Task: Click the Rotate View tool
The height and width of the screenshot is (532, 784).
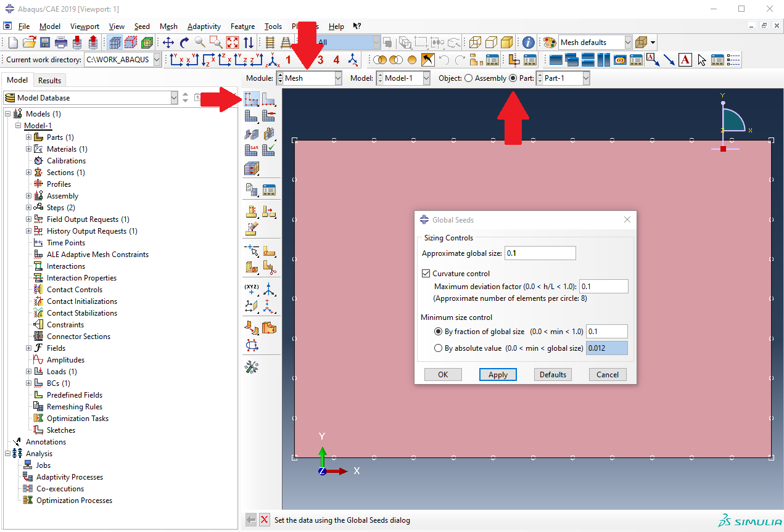Action: click(184, 43)
